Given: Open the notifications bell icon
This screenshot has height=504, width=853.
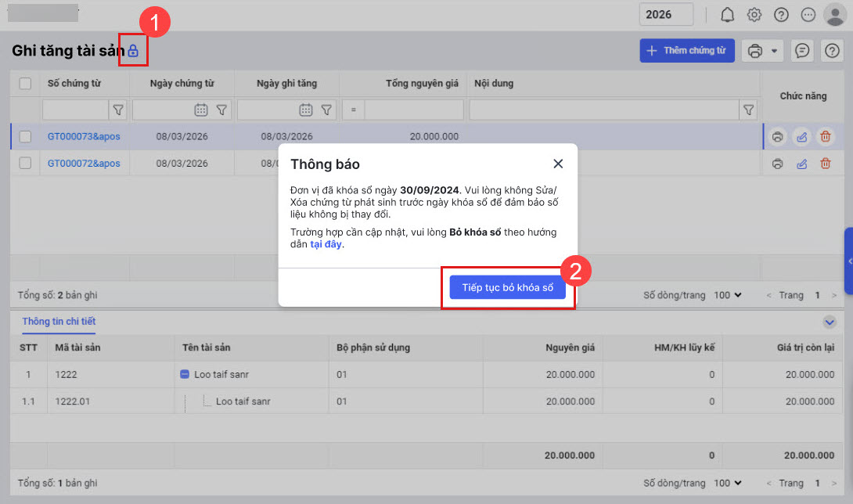Looking at the screenshot, I should [728, 15].
